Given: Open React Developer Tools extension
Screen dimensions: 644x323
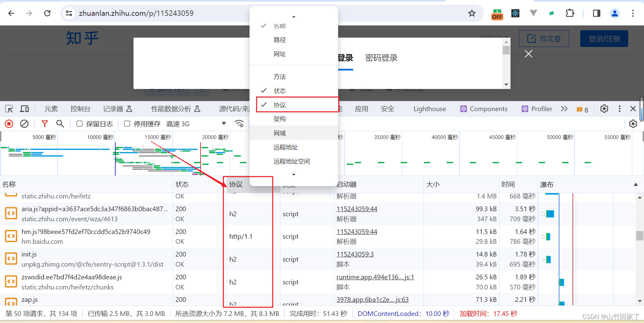Looking at the screenshot, I should (x=515, y=13).
